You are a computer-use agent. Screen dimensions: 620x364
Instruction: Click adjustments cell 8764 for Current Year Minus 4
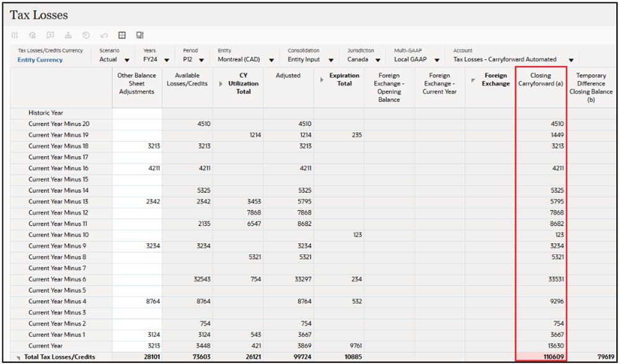point(137,301)
